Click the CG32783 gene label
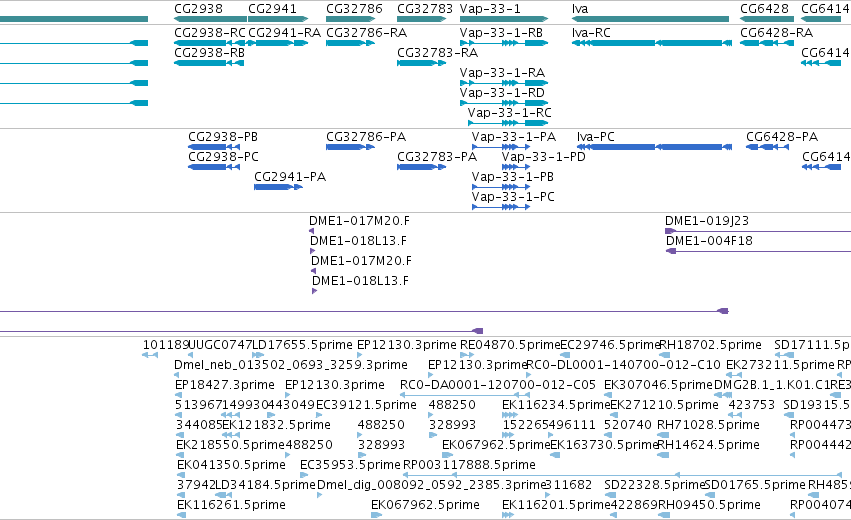The width and height of the screenshot is (851, 520). pyautogui.click(x=424, y=9)
